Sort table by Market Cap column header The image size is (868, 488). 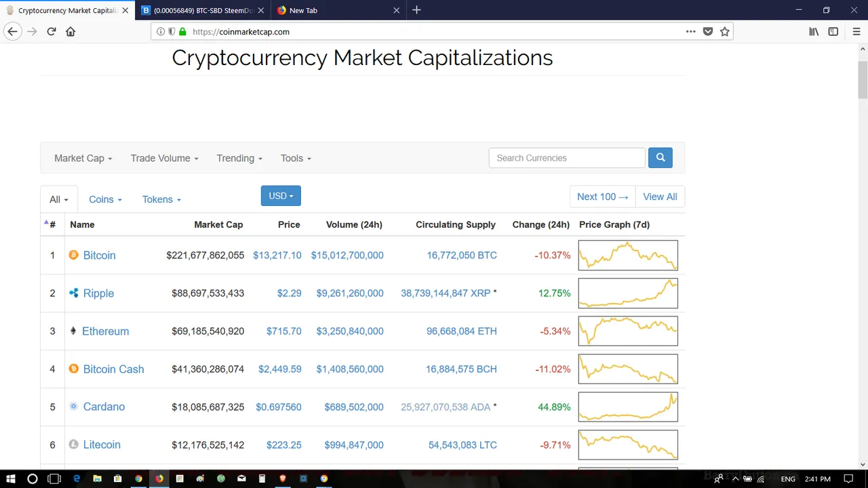[x=218, y=224]
